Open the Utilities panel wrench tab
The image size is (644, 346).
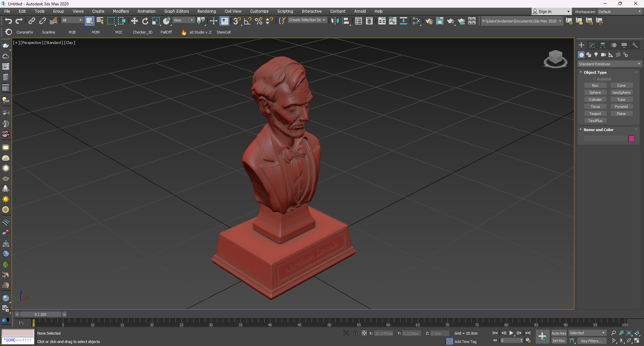coord(635,45)
